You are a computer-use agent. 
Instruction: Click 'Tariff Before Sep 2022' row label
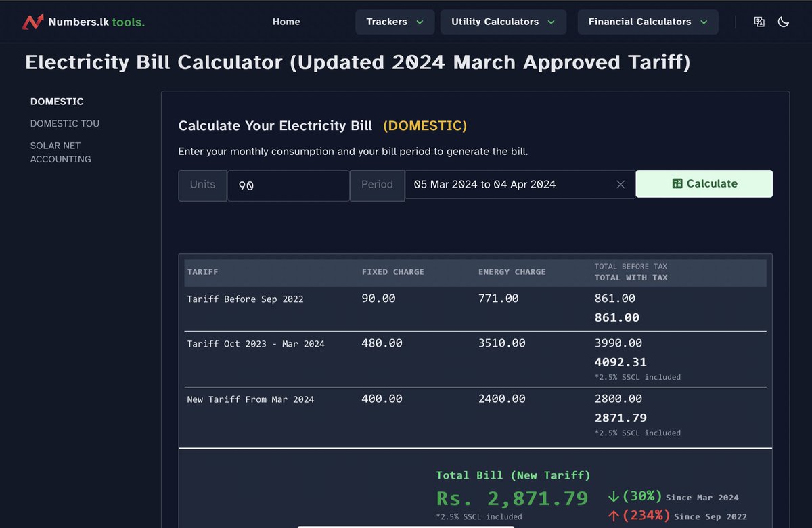(245, 299)
